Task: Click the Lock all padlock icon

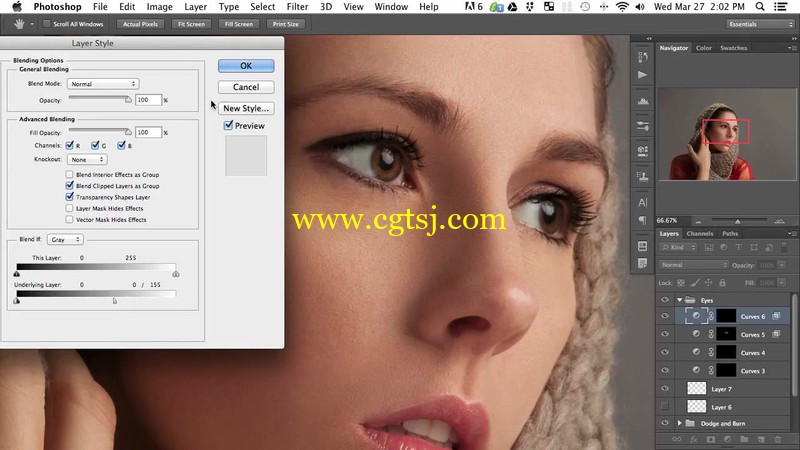Action: (x=722, y=283)
